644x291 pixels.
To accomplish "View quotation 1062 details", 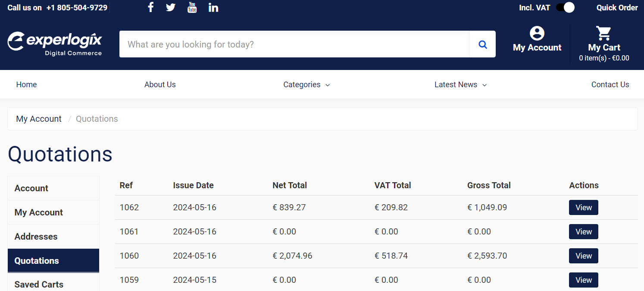I will pyautogui.click(x=583, y=208).
